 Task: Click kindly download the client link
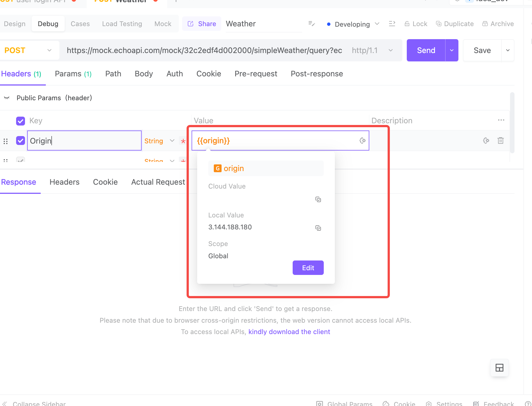pyautogui.click(x=289, y=332)
